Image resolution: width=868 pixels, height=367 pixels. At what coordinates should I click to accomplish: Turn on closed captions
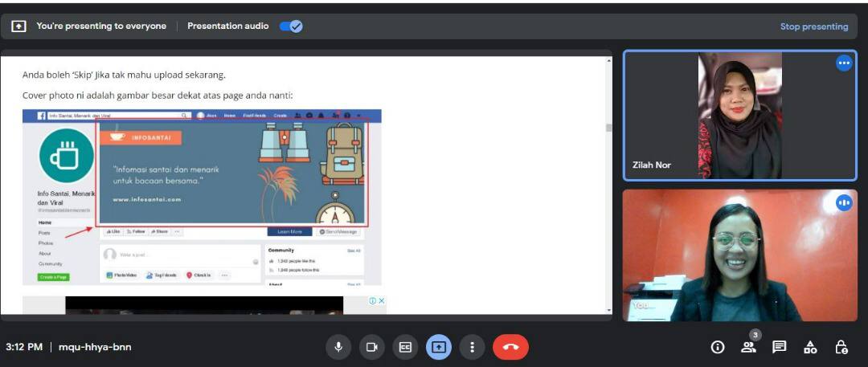(405, 347)
